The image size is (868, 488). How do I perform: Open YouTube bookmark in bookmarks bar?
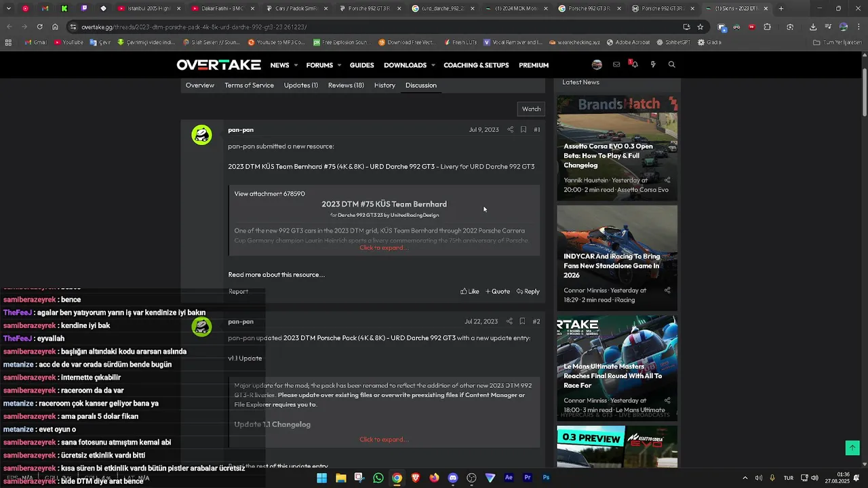68,42
